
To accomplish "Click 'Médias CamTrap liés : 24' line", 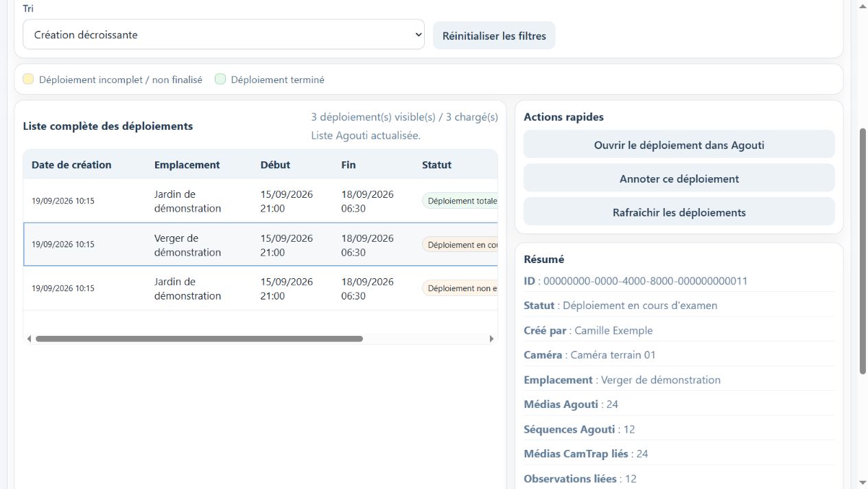I will coord(586,454).
